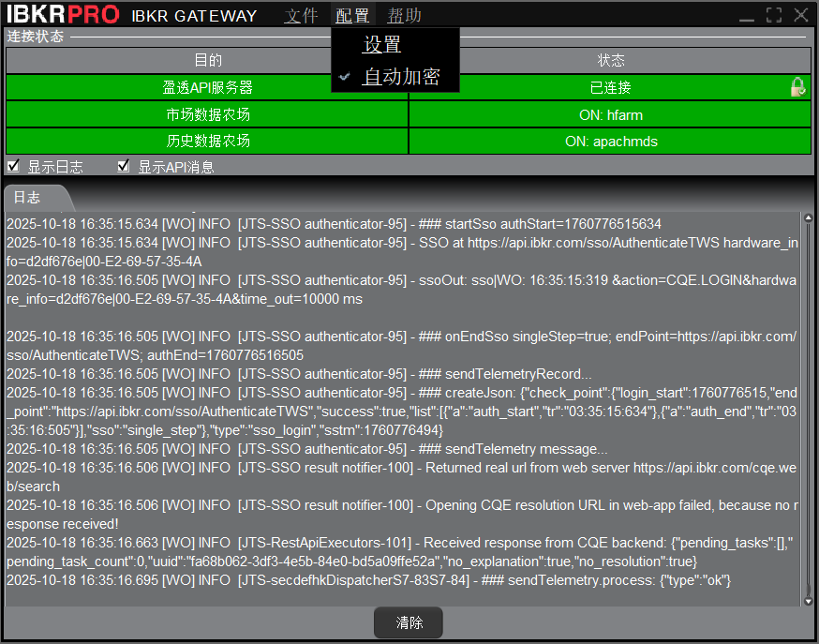
Task: Open the 文件 menu
Action: (x=302, y=15)
